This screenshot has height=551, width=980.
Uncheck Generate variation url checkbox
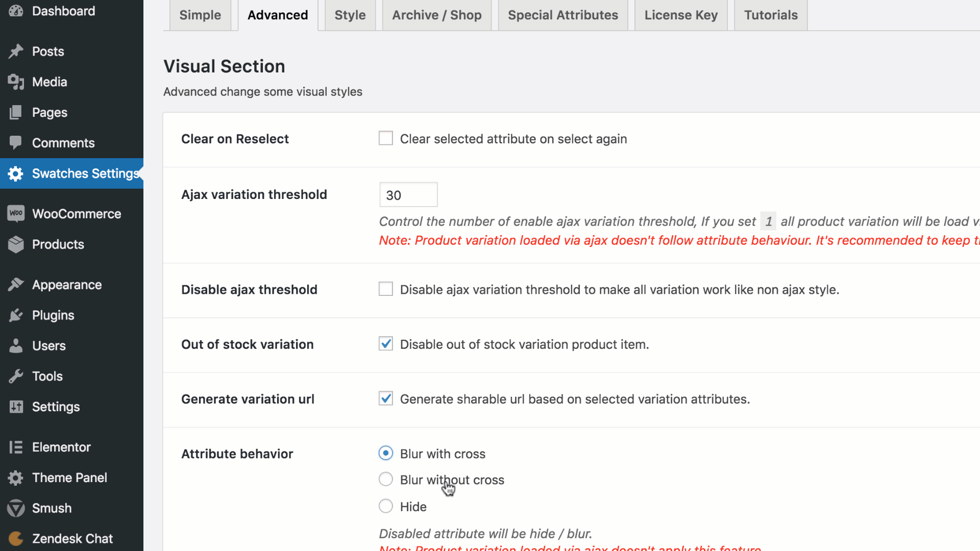click(x=386, y=398)
